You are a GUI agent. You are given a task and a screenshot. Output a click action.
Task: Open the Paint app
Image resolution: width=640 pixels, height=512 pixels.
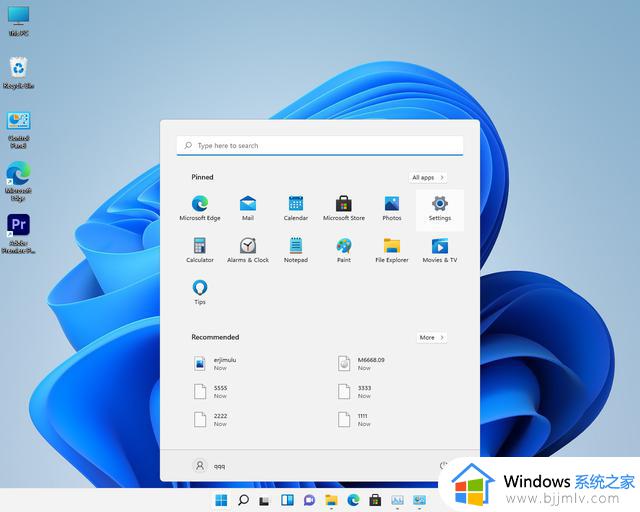[x=344, y=250]
